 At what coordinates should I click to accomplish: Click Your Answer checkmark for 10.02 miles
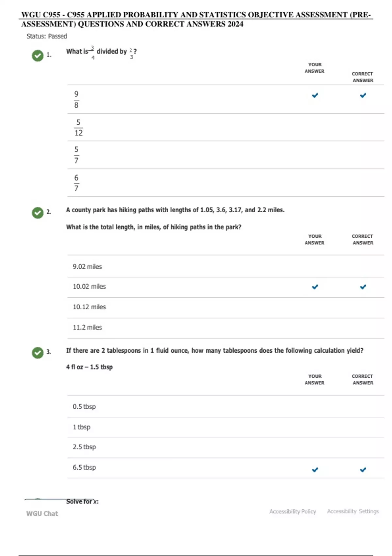point(315,287)
